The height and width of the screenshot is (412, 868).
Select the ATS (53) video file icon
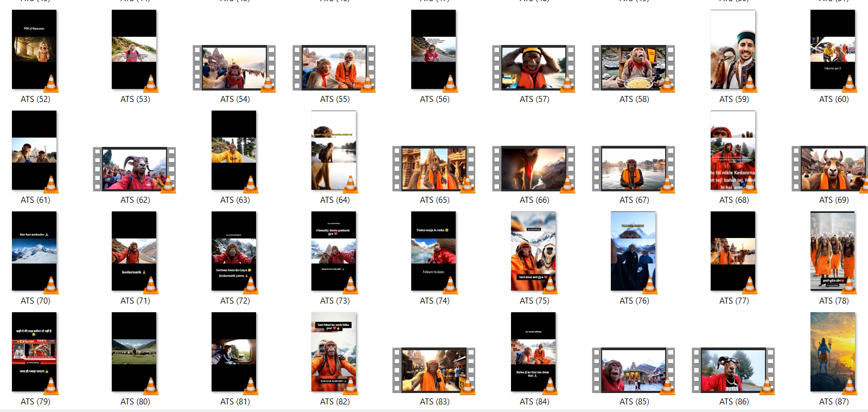134,49
